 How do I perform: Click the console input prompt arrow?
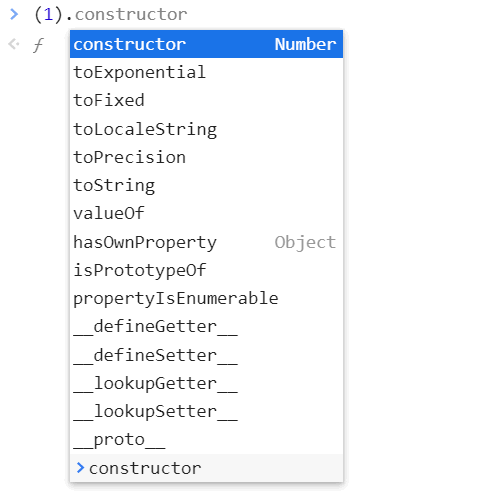click(14, 14)
